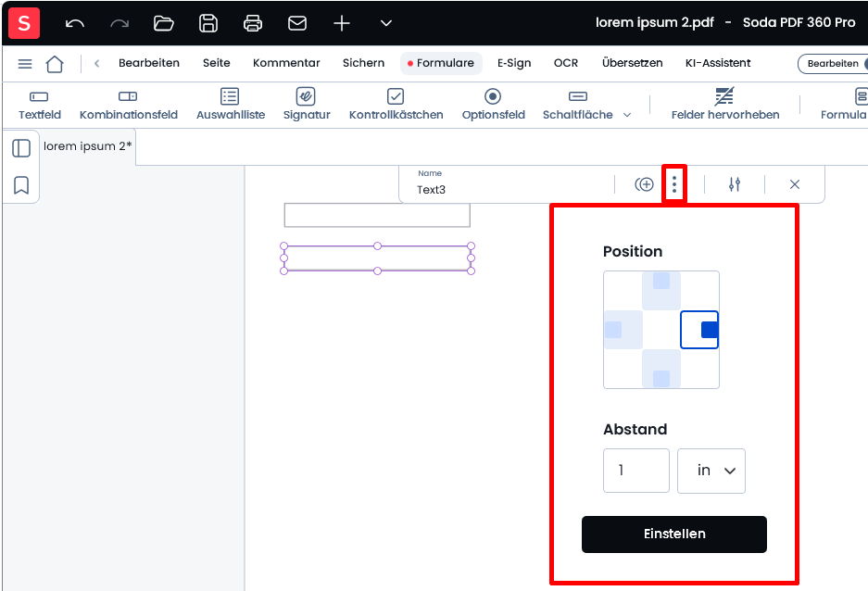Switch to the Kommentar tab
This screenshot has width=868, height=591.
(286, 63)
